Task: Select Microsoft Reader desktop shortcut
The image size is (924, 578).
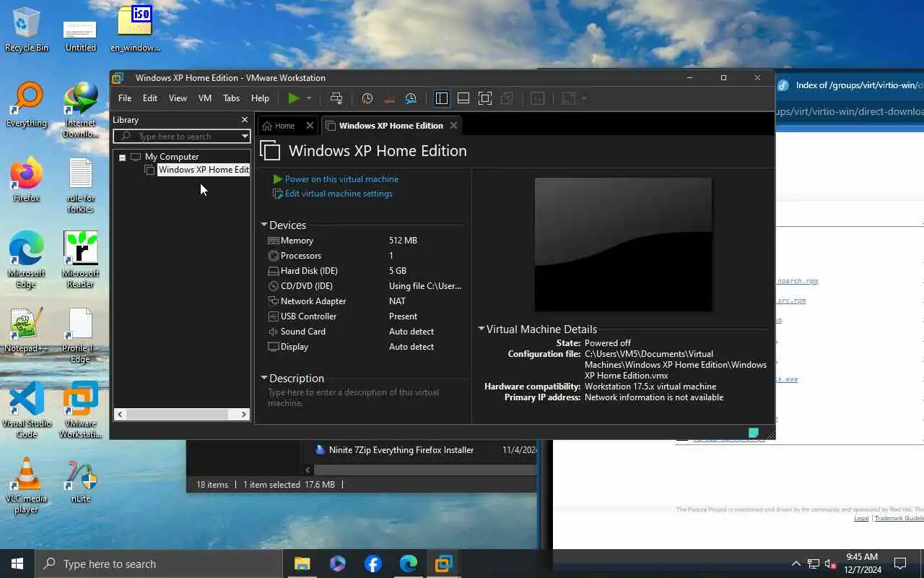Action: click(x=81, y=261)
